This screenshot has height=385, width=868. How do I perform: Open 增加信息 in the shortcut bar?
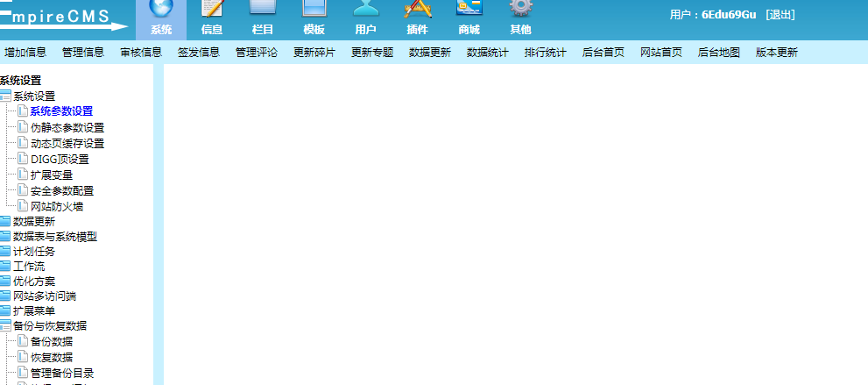(x=25, y=53)
